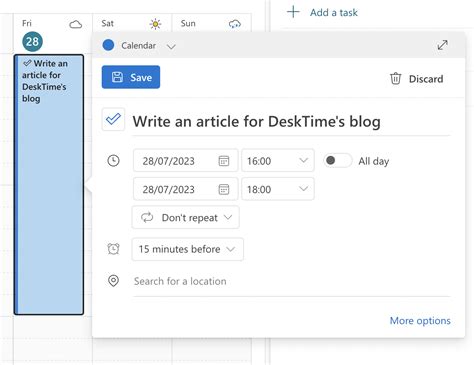Click the clock icon beside date fields
The height and width of the screenshot is (365, 474).
[113, 161]
